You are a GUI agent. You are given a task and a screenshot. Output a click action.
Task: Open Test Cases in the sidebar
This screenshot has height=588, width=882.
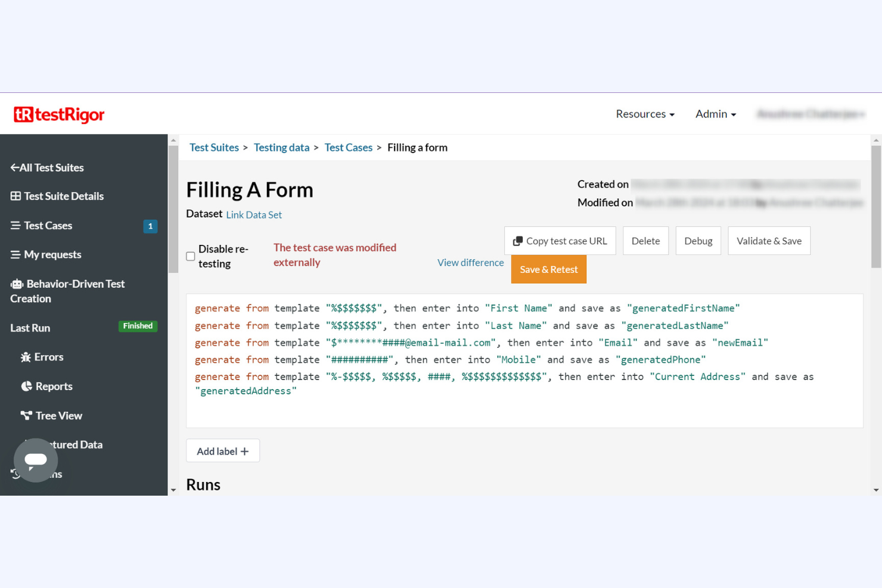(x=48, y=226)
